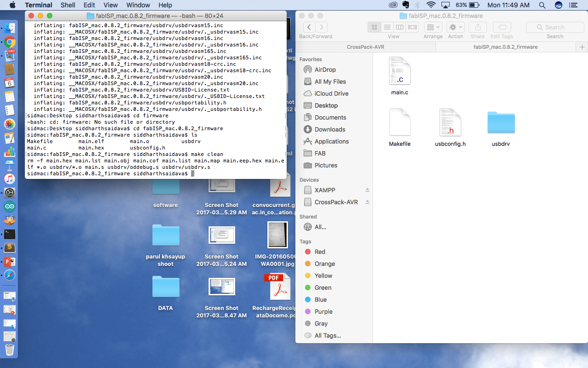588x368 pixels.
Task: Open the Downloads folder in the sidebar
Action: [x=330, y=129]
